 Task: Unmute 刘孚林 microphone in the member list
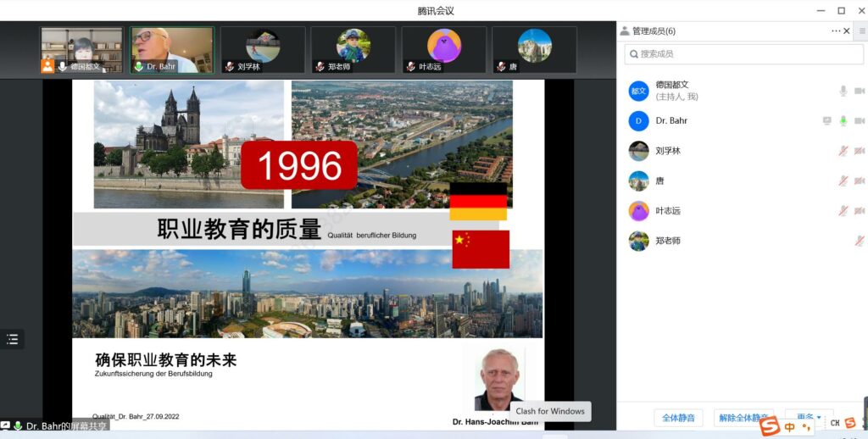(x=843, y=151)
